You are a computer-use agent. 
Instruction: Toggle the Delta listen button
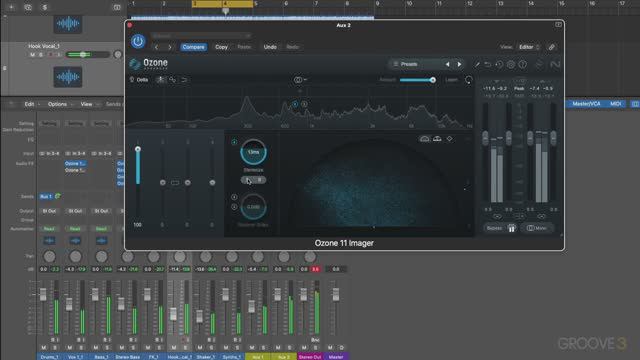(139, 80)
